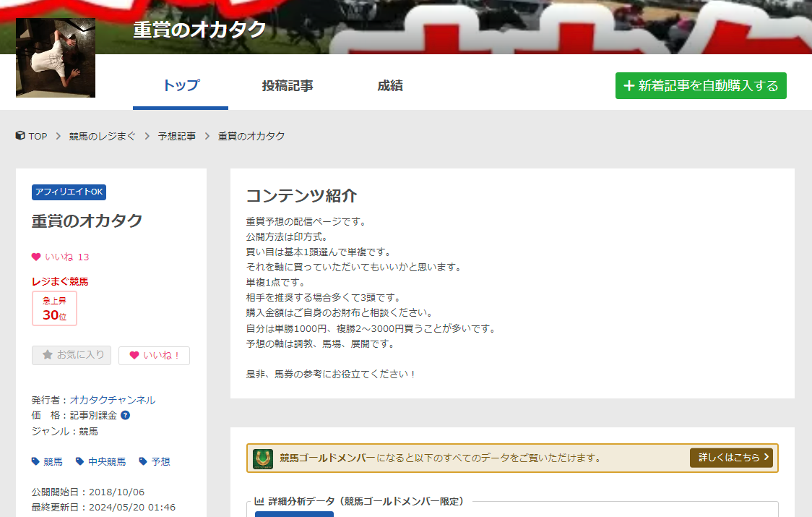Click line 是非、馬券の参考にお役立てください！
The width and height of the screenshot is (812, 517).
pyautogui.click(x=332, y=374)
